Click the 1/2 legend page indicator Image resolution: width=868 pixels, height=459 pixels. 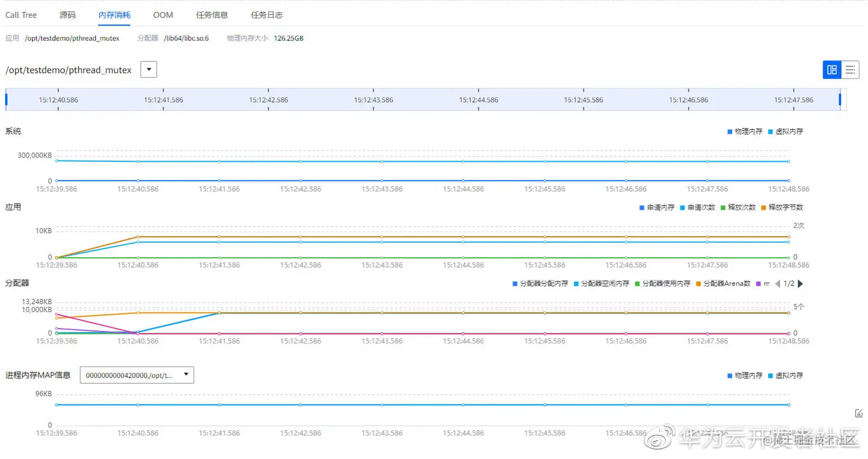click(x=789, y=284)
